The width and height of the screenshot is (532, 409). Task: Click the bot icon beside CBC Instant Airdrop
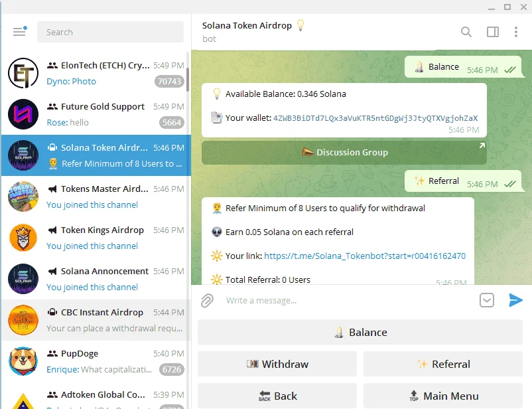coord(52,312)
